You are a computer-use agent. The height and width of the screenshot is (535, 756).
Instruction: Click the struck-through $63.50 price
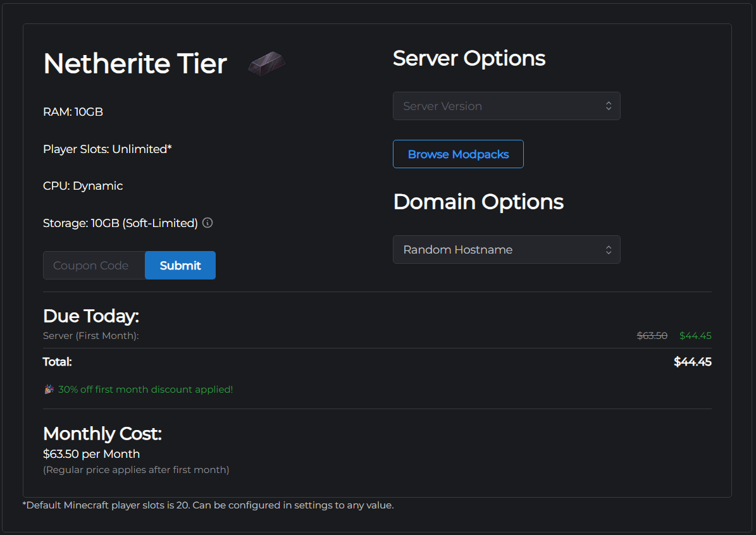click(x=652, y=336)
